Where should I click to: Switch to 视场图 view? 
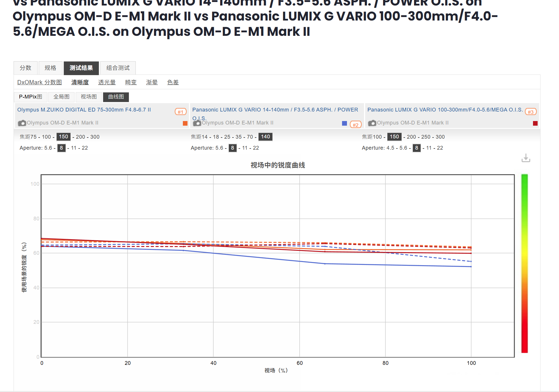point(89,97)
